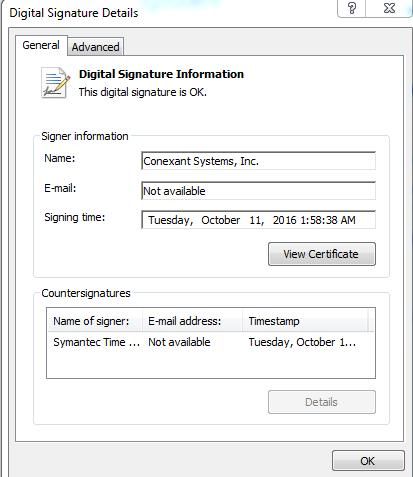Close the Digital Signature Details dialog
Viewport: 413px width, 477px height.
tap(389, 8)
